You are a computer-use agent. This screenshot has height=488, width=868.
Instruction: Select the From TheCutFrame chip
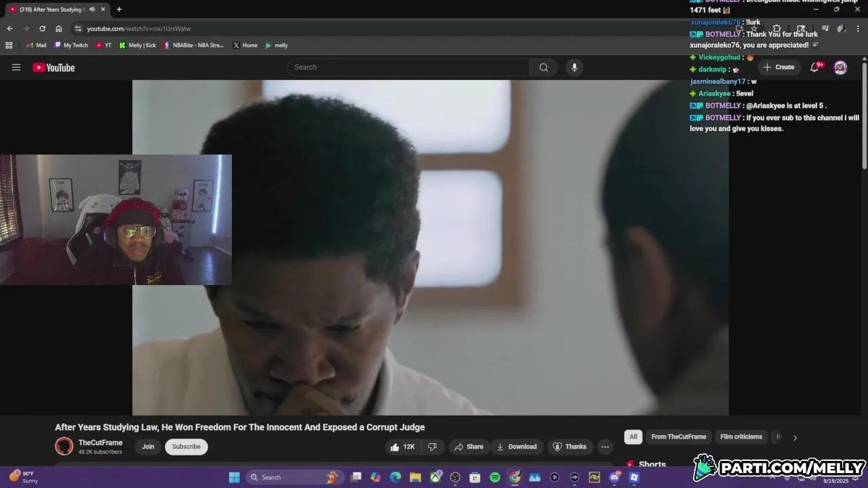tap(679, 436)
